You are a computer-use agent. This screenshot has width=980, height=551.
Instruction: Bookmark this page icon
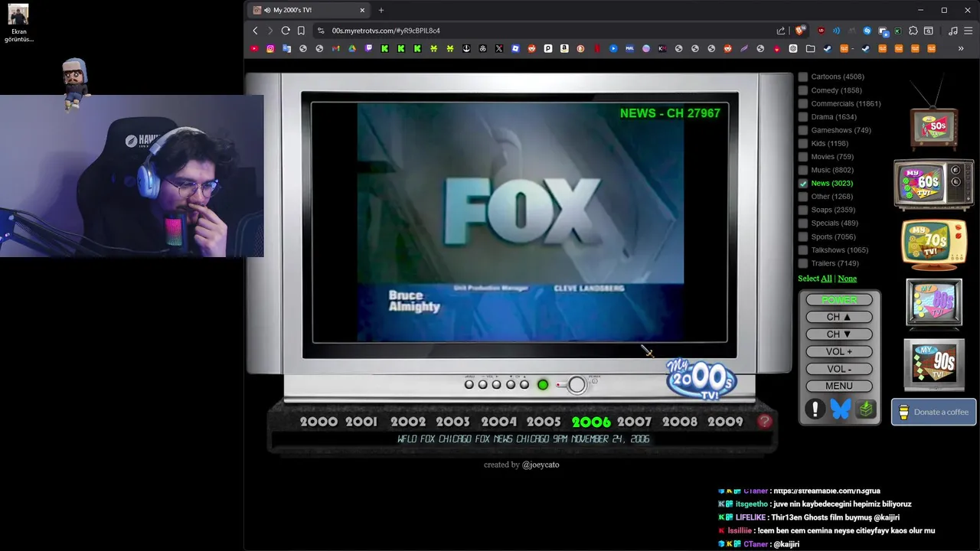click(x=301, y=31)
